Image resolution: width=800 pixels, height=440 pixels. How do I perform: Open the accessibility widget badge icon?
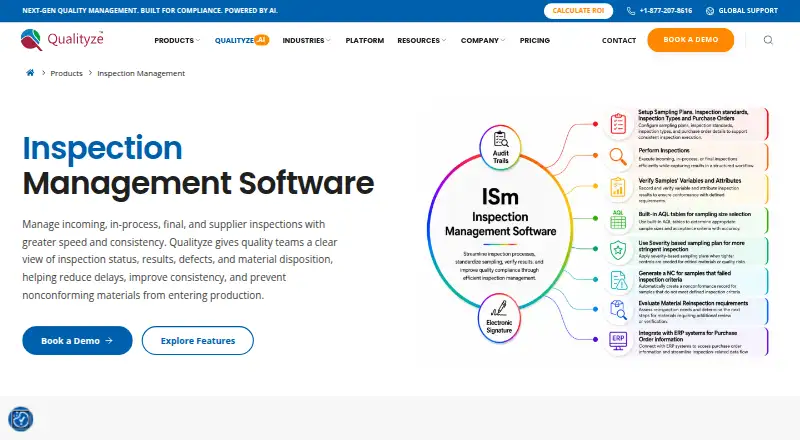(x=21, y=419)
